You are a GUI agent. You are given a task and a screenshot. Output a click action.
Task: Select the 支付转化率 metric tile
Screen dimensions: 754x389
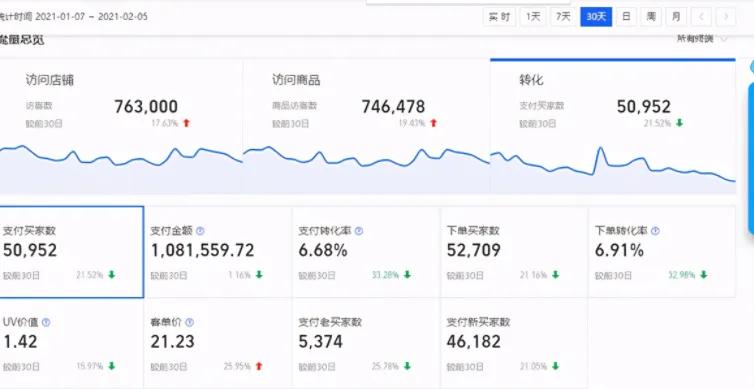pyautogui.click(x=366, y=252)
